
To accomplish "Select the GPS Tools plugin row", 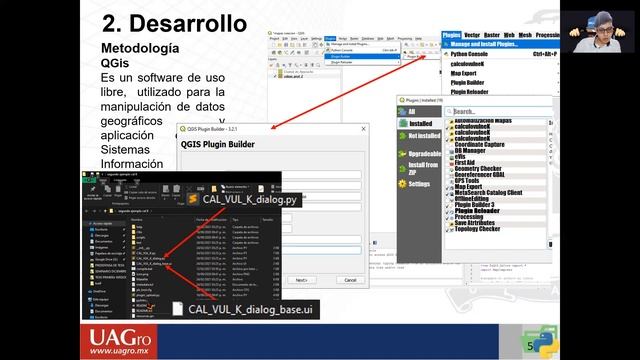I will (x=496, y=180).
